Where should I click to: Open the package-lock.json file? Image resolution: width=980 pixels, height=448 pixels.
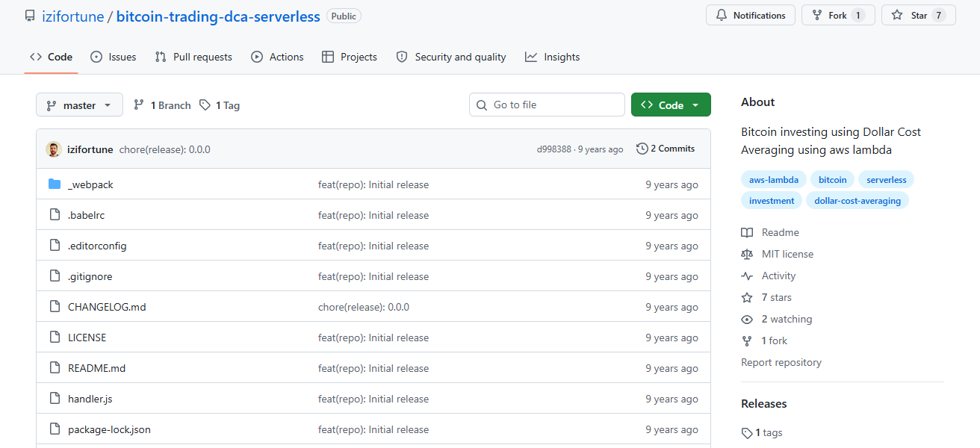[x=109, y=429]
